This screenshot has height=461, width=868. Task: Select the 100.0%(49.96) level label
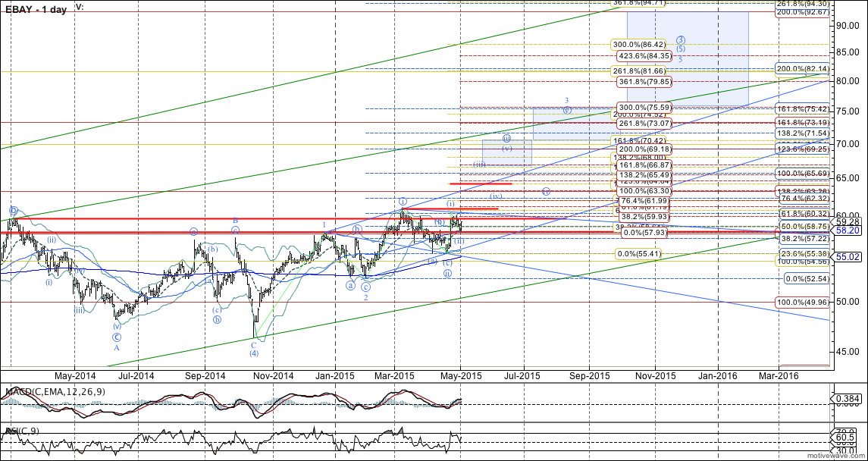pos(802,303)
